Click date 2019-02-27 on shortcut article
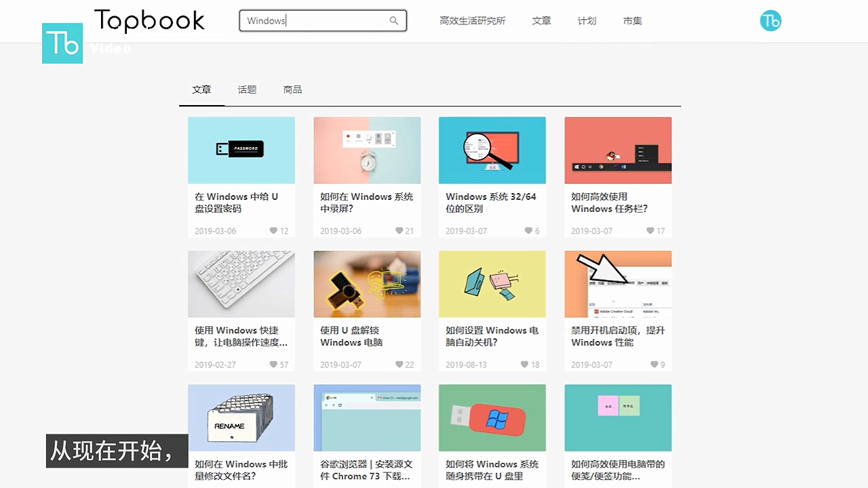Screen dimensions: 868x488 [216, 365]
